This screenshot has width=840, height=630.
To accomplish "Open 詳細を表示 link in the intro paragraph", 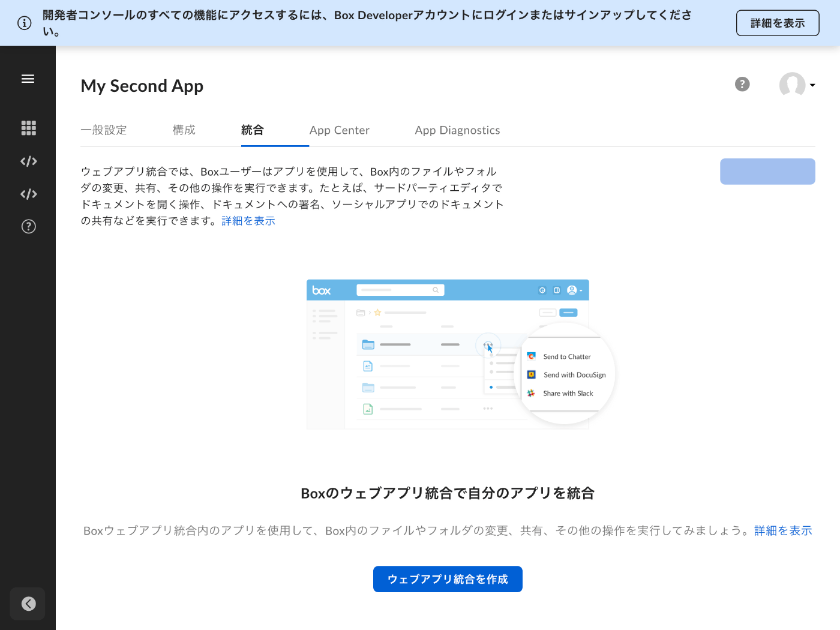I will pos(248,221).
